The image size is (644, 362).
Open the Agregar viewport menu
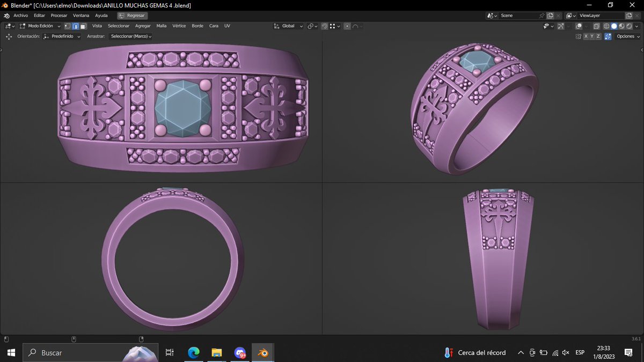tap(143, 26)
